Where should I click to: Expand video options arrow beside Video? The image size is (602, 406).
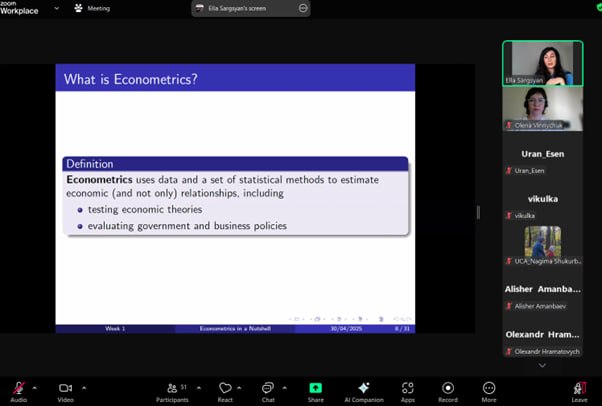[x=84, y=388]
